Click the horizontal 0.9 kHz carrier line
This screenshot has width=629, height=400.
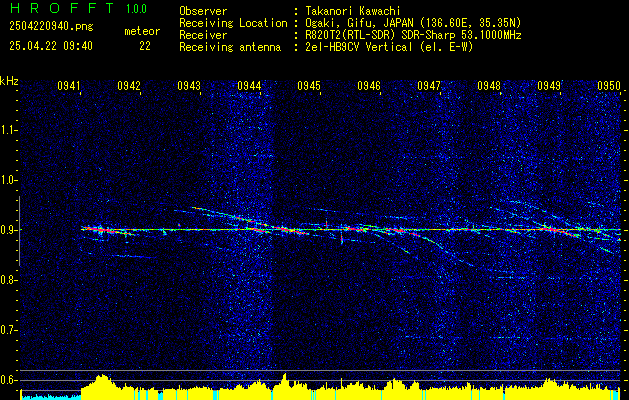[351, 230]
